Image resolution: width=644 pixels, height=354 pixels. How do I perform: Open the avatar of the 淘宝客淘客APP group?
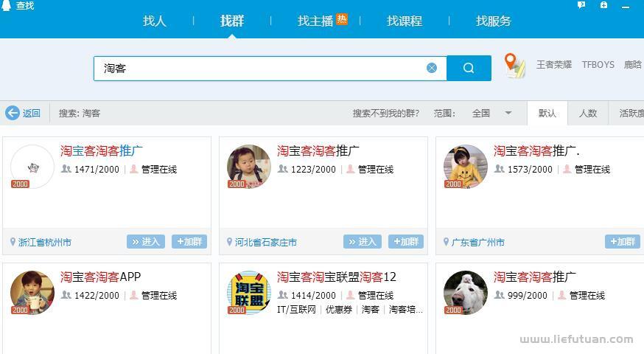click(x=32, y=293)
